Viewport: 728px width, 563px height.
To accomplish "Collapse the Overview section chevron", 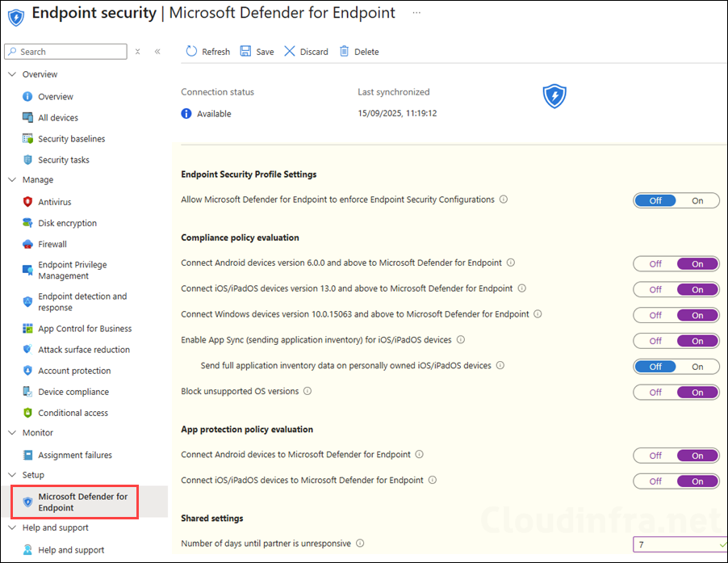I will click(x=13, y=74).
